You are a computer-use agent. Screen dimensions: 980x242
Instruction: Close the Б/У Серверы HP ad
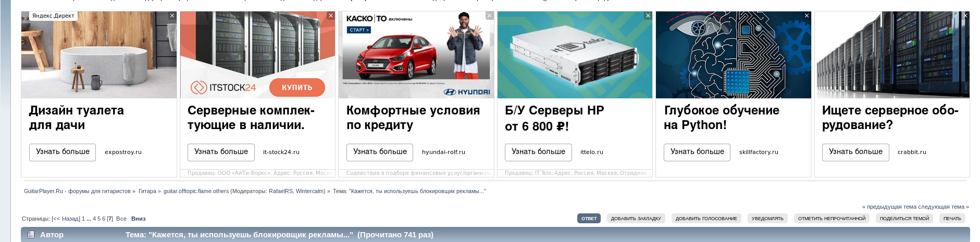tap(648, 16)
